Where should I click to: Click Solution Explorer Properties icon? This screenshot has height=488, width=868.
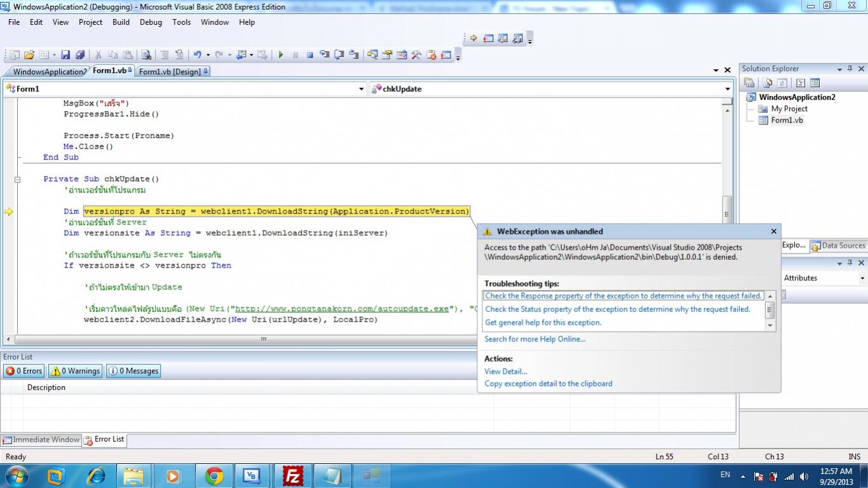click(x=749, y=83)
